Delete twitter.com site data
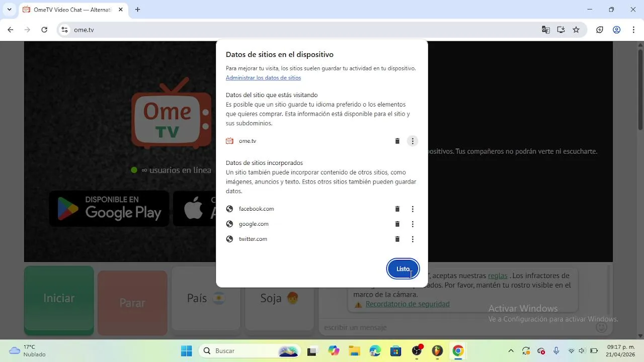 397,239
